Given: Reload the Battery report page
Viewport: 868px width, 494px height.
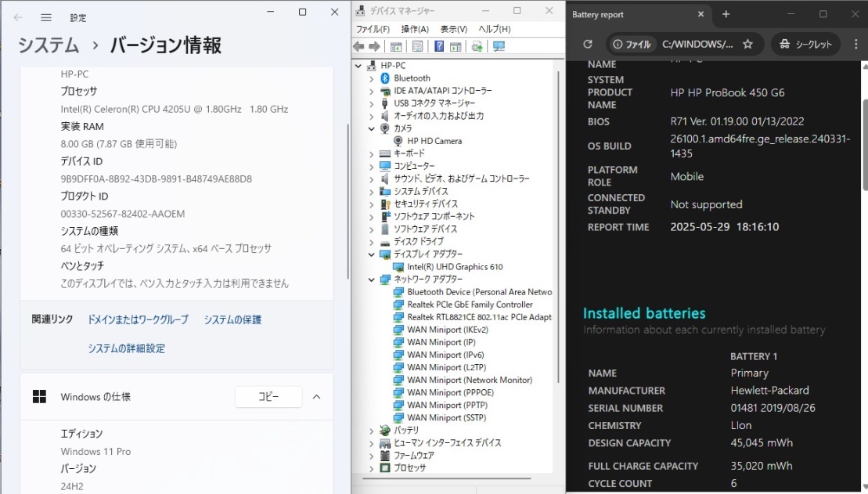Looking at the screenshot, I should click(x=588, y=44).
